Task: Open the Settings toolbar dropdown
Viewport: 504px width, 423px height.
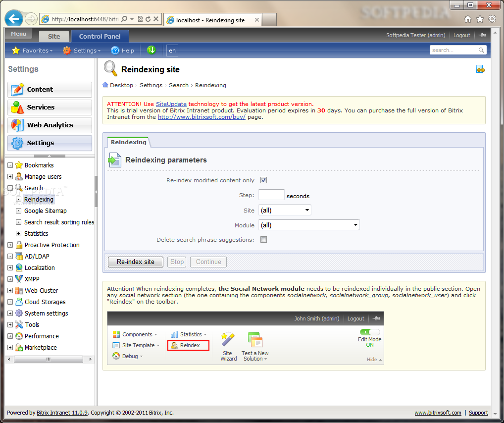Action: pyautogui.click(x=82, y=51)
